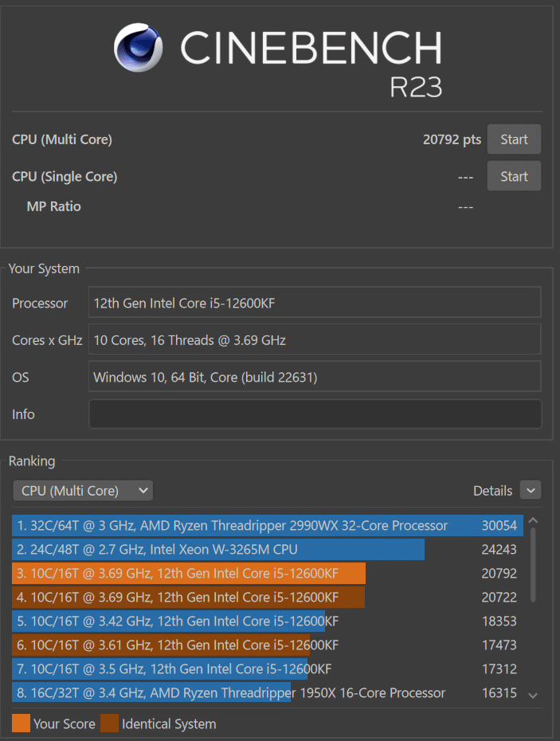The height and width of the screenshot is (741, 560).
Task: Click the ranking list scrollbar thumb
Action: (533, 565)
